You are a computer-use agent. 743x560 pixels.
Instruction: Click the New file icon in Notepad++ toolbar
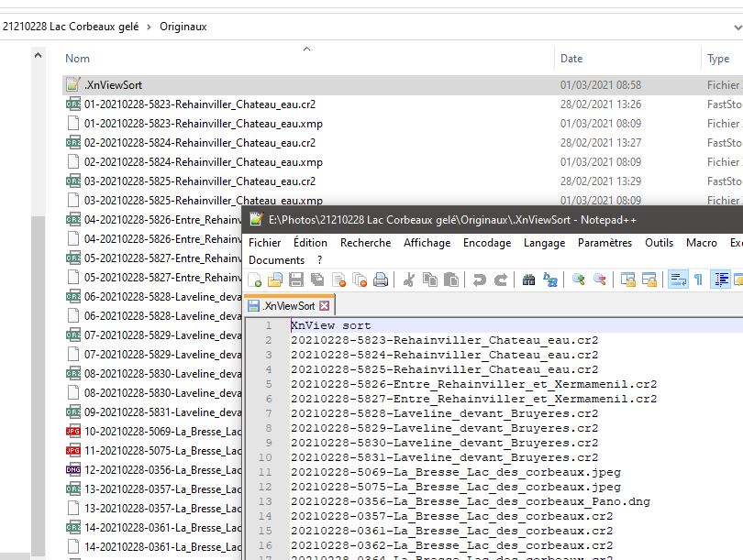(255, 280)
